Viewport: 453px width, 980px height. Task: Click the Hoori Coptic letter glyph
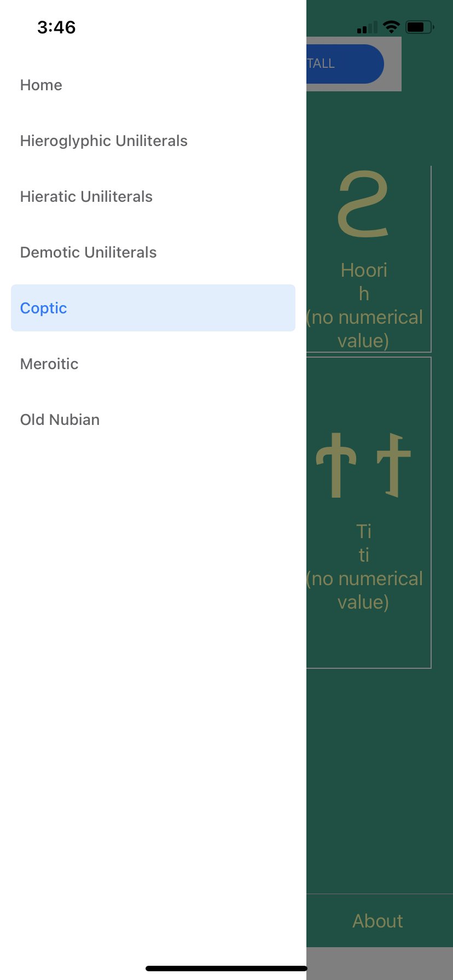[363, 205]
